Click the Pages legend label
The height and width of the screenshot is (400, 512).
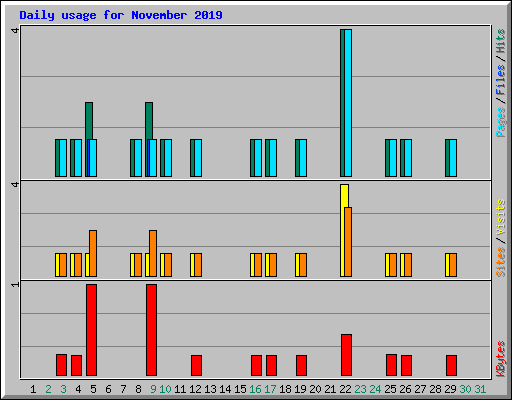500,122
